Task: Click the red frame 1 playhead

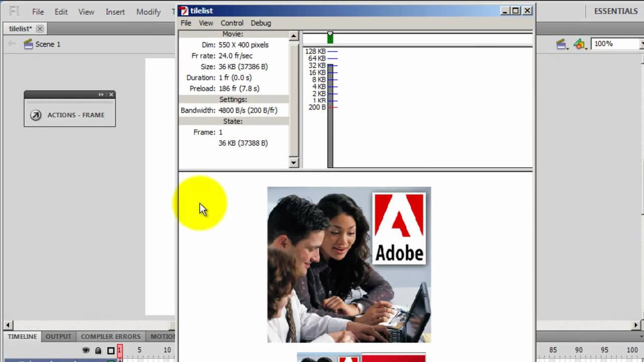Action: (120, 350)
